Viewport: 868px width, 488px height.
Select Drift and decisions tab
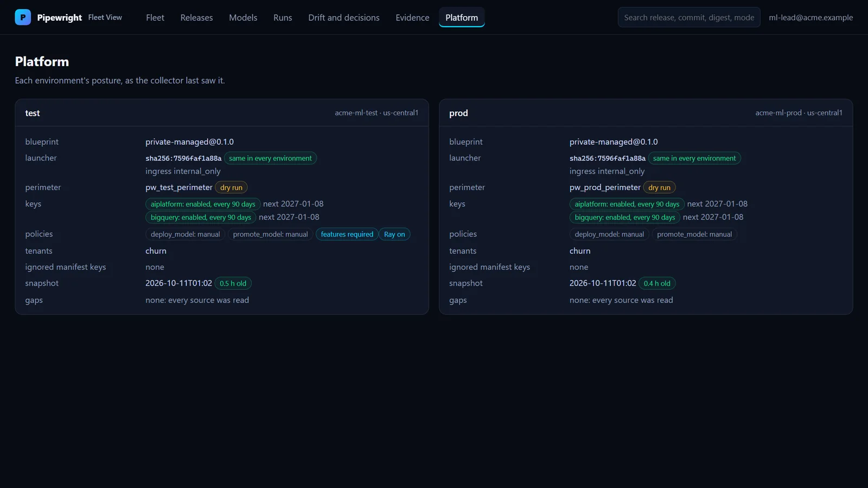344,17
